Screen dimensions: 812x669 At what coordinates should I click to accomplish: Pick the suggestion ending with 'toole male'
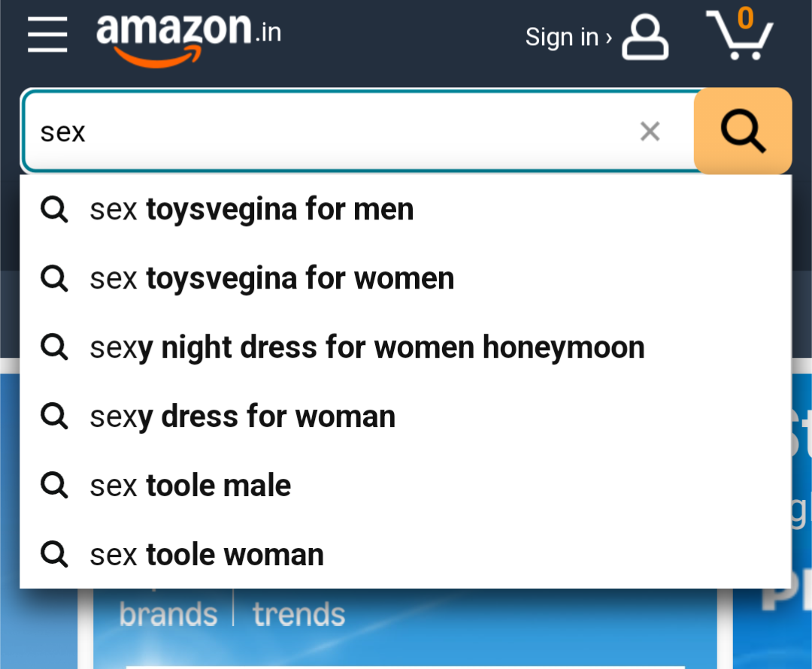[x=191, y=486]
